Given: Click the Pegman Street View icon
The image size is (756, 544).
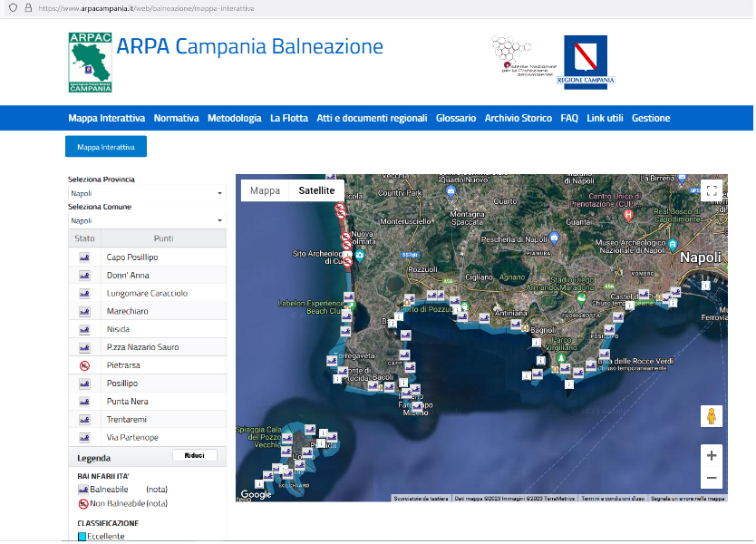Looking at the screenshot, I should point(712,416).
